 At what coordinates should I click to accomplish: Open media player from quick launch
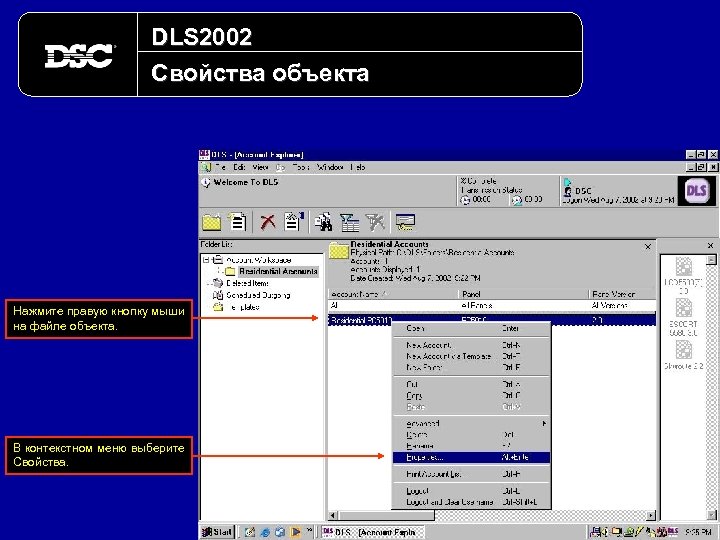296,532
